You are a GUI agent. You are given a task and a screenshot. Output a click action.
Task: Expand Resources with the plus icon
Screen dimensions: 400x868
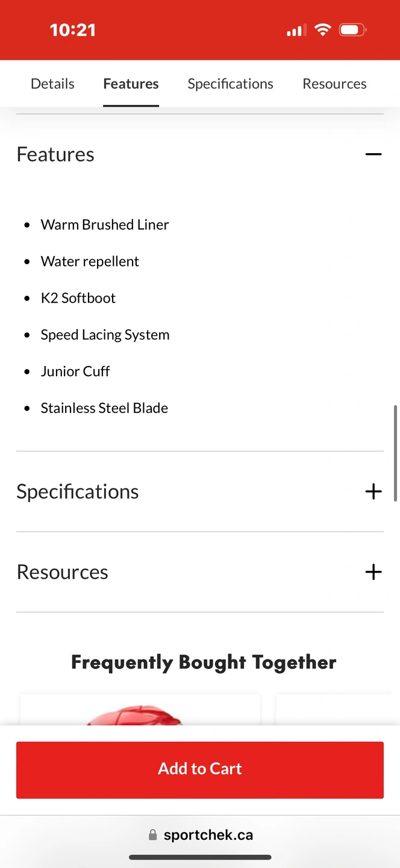[373, 572]
